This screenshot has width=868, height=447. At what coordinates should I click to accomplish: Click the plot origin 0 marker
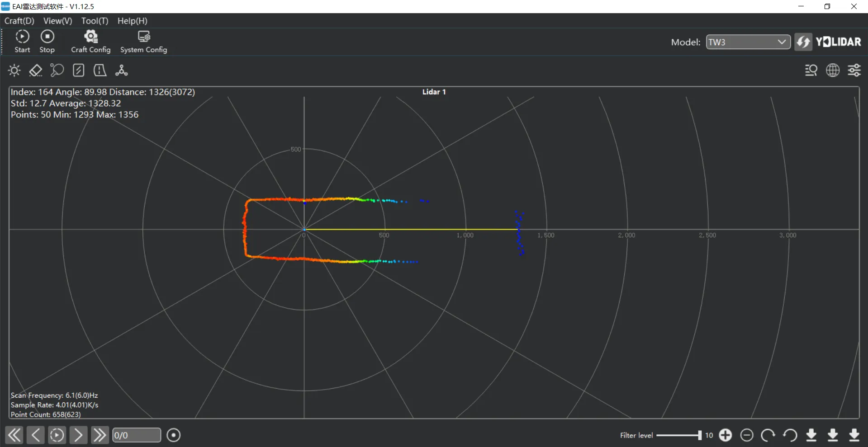pos(304,235)
